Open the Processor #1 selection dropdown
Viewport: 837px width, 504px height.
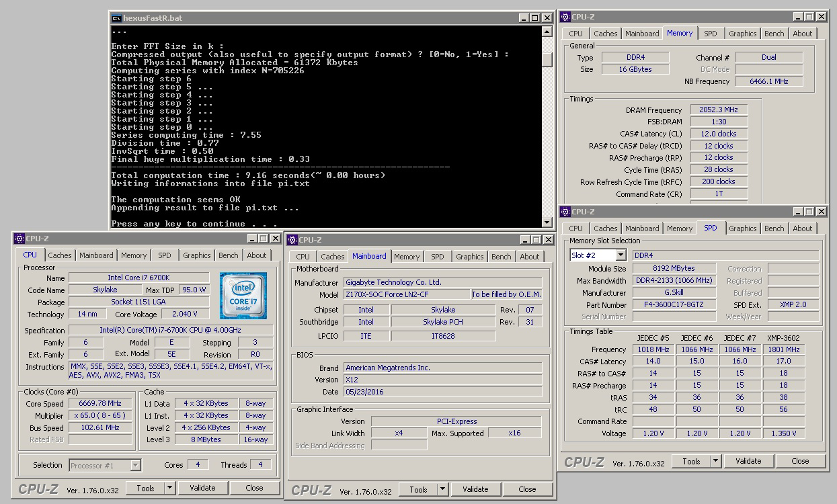pos(135,465)
